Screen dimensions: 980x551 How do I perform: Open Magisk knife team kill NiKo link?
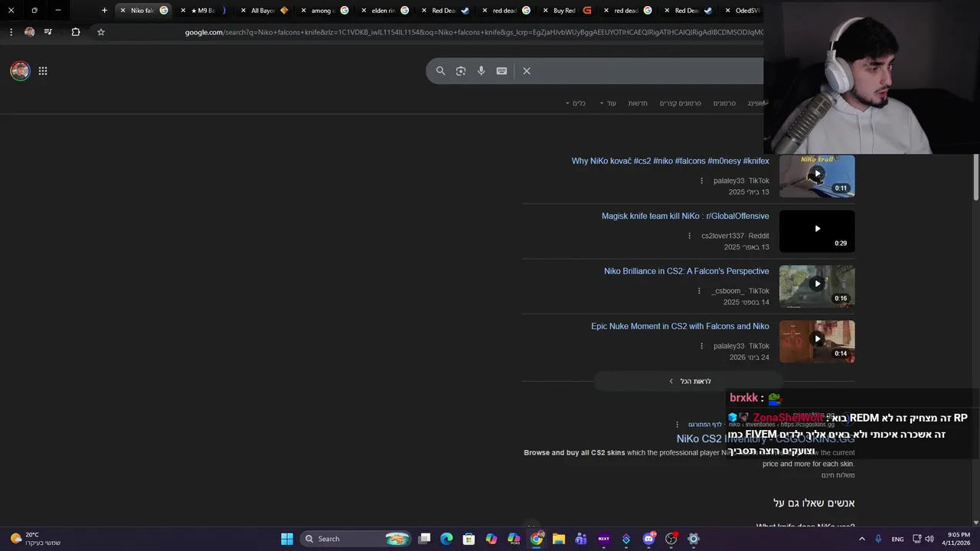(685, 217)
